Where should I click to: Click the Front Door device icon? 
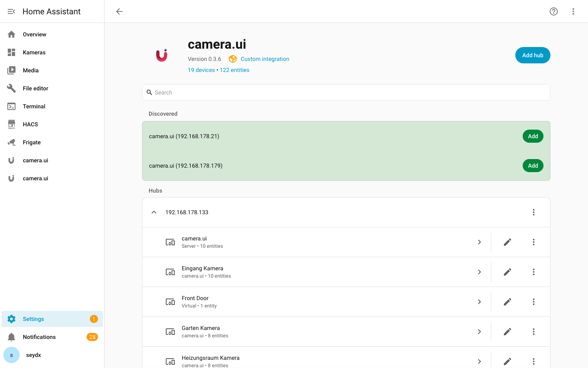(170, 302)
